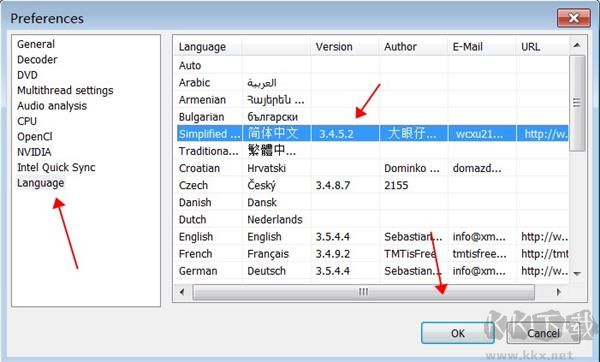Click the vertical scrollbar up arrow
Image resolution: width=600 pixels, height=362 pixels.
[577, 46]
